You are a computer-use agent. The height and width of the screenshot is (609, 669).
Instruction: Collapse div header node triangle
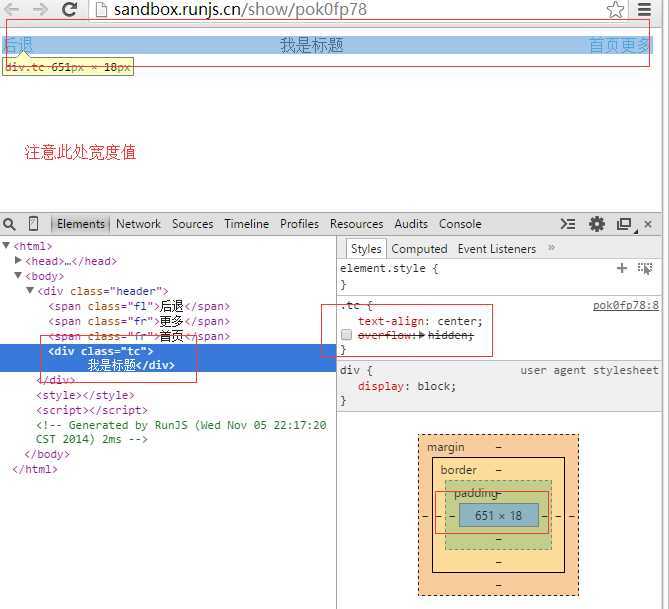pyautogui.click(x=30, y=290)
